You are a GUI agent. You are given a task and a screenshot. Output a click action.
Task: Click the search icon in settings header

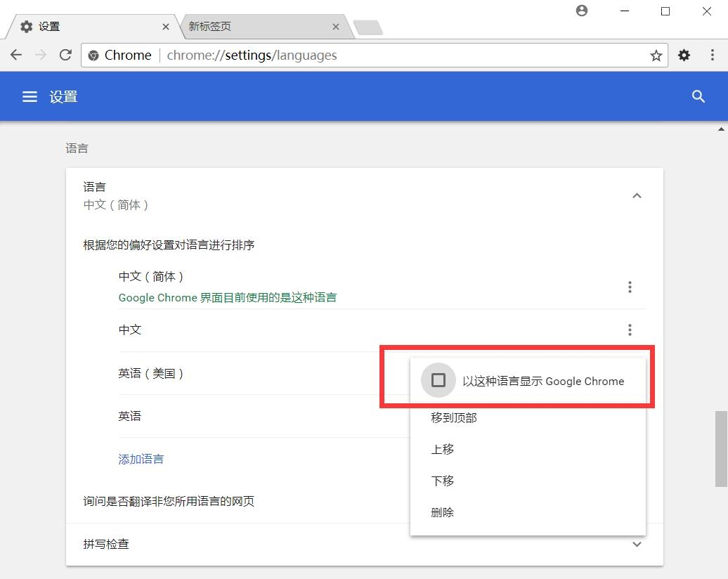coord(698,97)
